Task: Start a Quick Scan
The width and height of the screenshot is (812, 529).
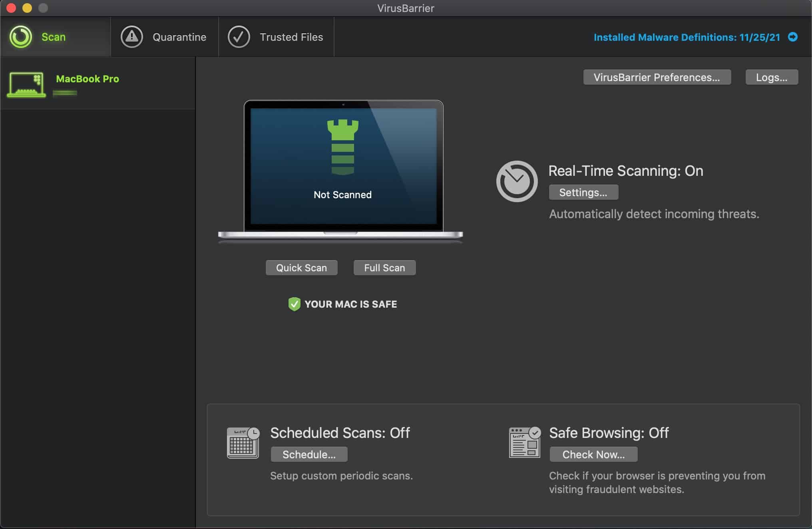Action: [302, 268]
